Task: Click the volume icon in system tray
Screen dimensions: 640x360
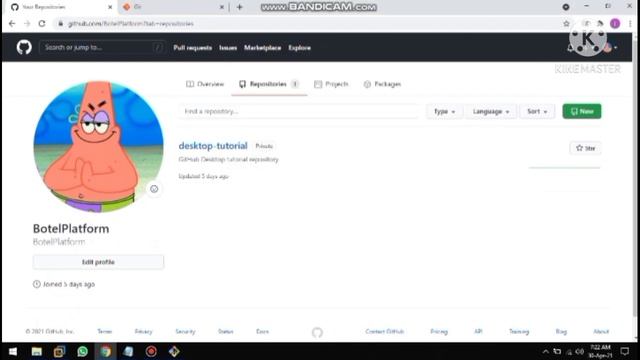Action: (x=580, y=351)
